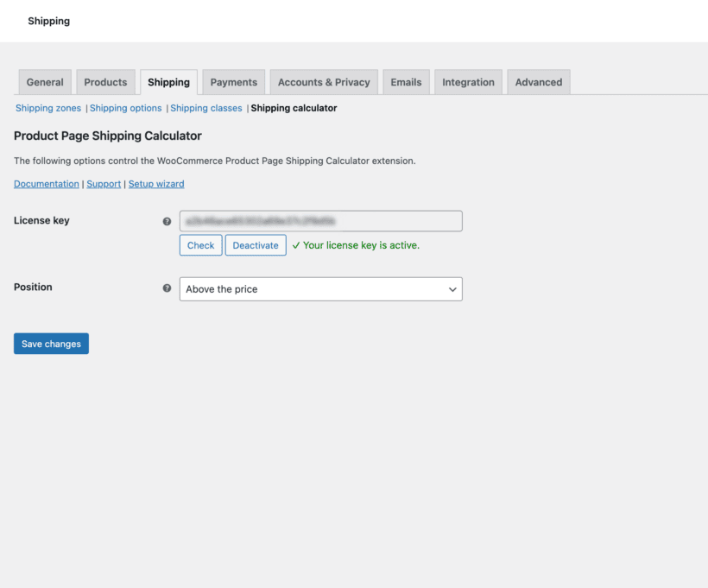
Task: Switch to the Products tab
Action: tap(105, 82)
